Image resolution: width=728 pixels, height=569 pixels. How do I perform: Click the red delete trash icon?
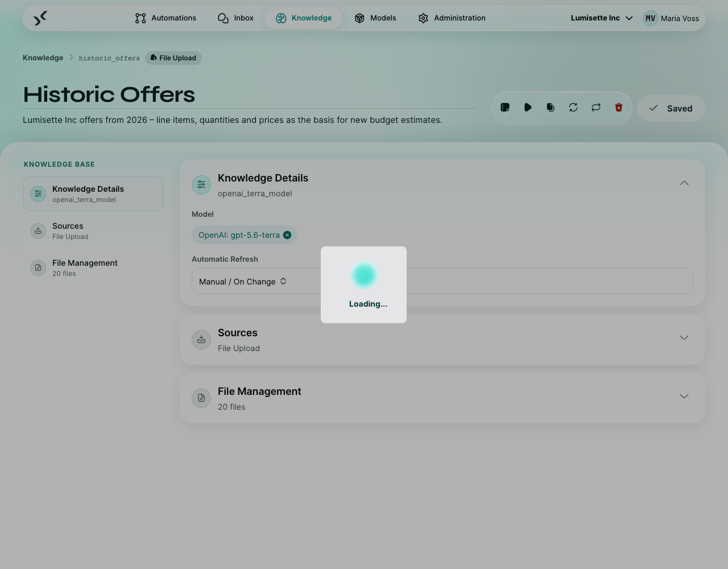pos(619,108)
